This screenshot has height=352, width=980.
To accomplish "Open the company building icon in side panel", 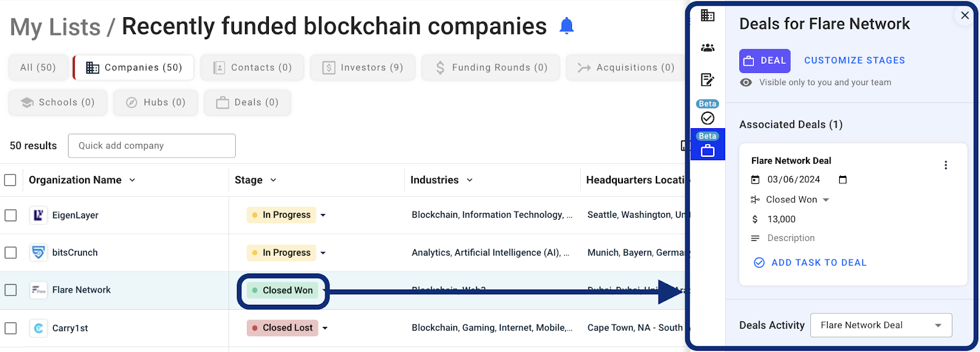I will pos(707,15).
